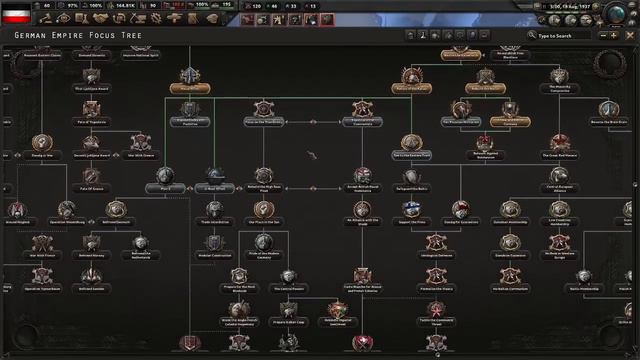The image size is (640, 360).
Task: Zoom in with the plus button
Action: point(613,36)
